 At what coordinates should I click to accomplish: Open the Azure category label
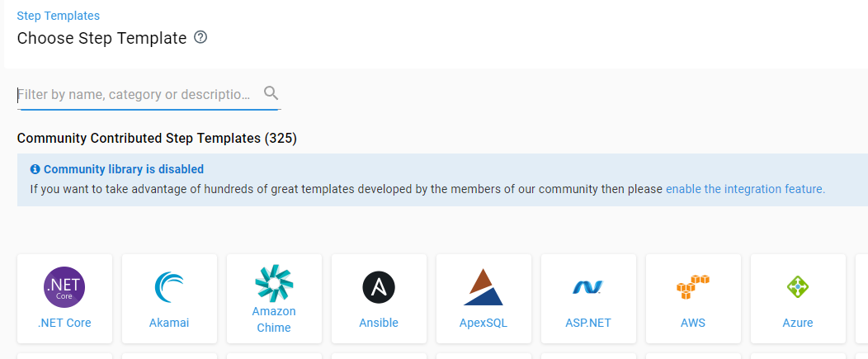click(x=798, y=323)
